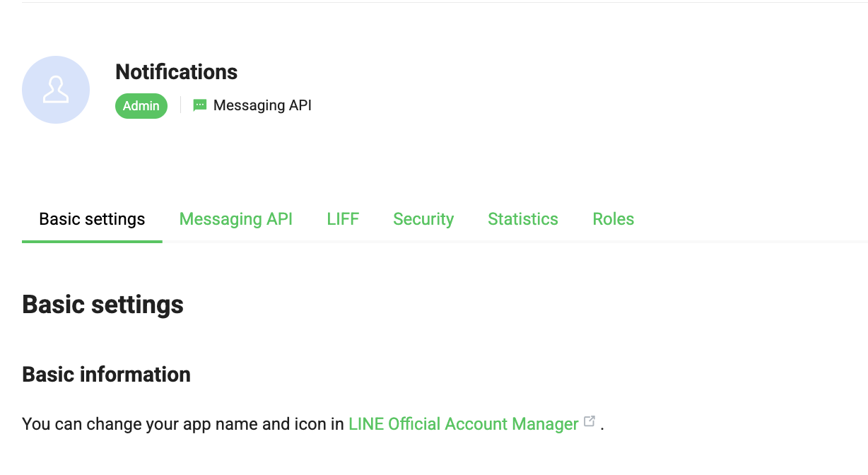
Task: Open LINE Official Account Manager link
Action: point(463,424)
